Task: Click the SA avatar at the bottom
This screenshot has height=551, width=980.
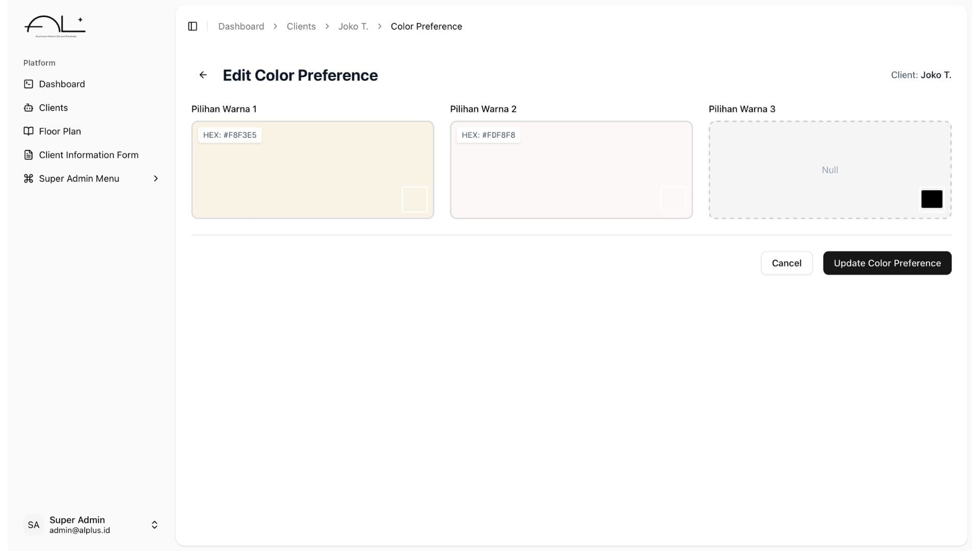Action: 34,524
